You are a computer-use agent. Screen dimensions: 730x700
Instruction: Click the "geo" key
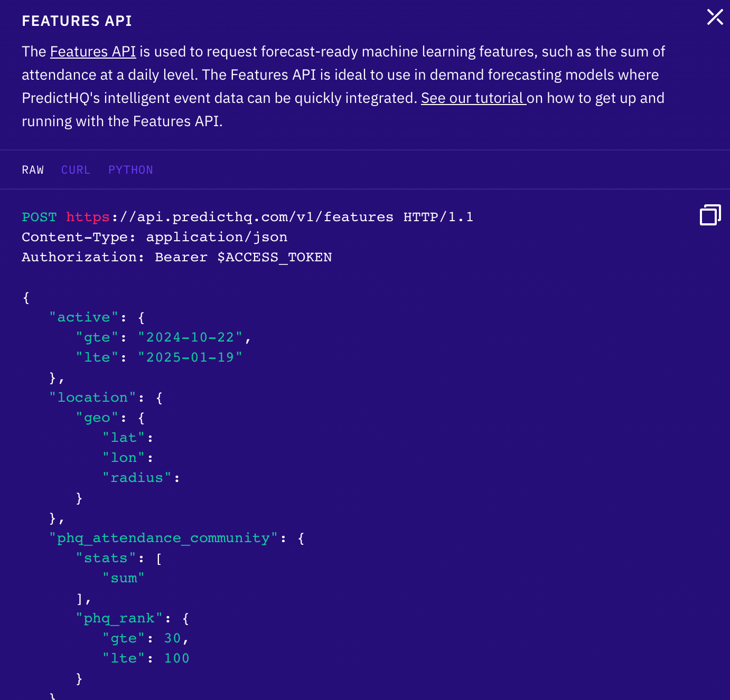pos(97,418)
